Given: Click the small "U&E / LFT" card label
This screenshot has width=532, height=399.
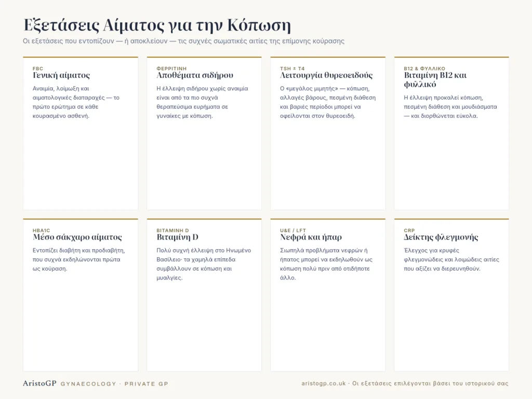Looking at the screenshot, I should tap(293, 230).
